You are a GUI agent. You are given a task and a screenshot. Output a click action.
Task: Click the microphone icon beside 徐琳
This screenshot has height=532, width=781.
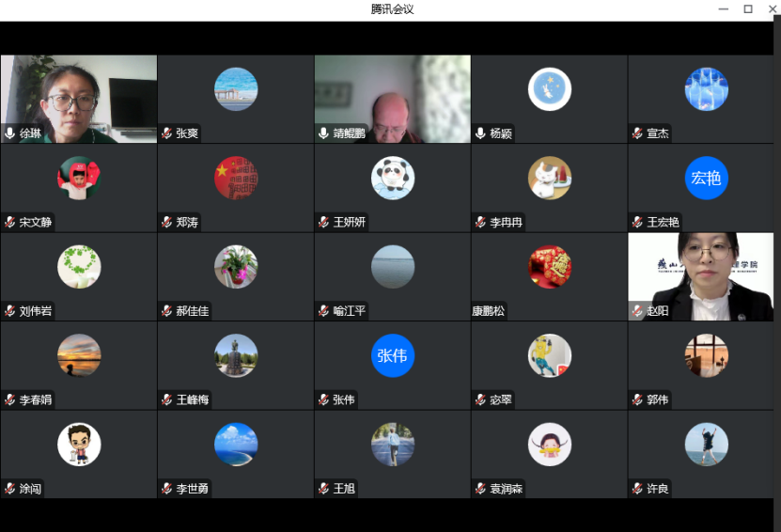point(10,133)
